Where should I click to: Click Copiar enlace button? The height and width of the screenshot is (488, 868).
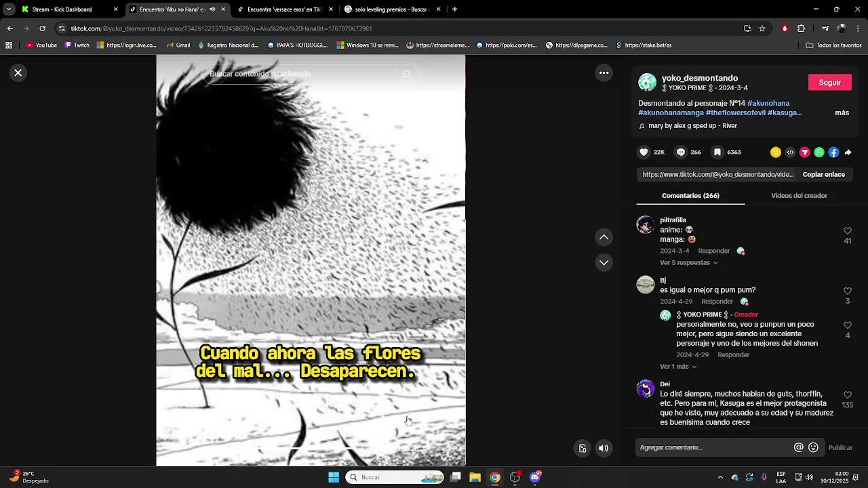coord(823,174)
